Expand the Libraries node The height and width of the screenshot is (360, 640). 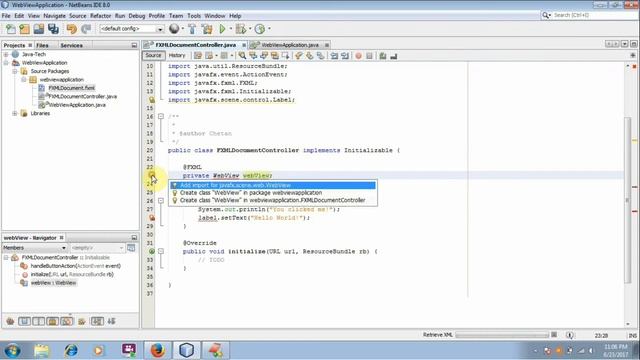pos(15,113)
